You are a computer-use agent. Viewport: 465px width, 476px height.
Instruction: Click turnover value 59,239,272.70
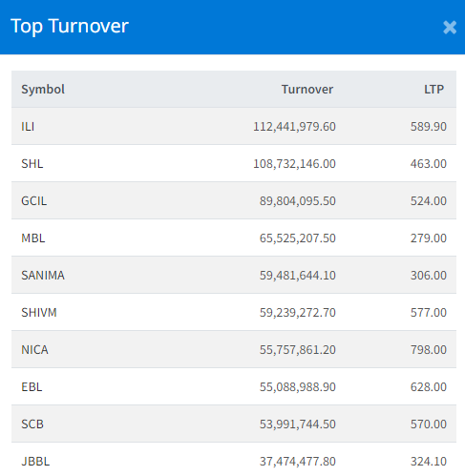(298, 313)
